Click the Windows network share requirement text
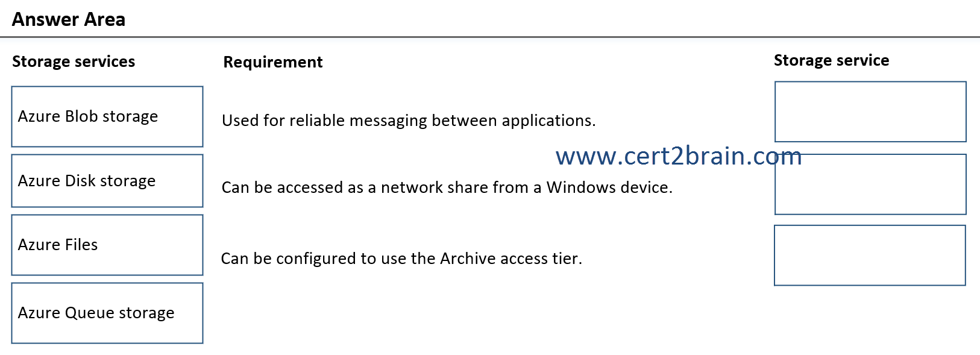The height and width of the screenshot is (355, 980). tap(447, 187)
